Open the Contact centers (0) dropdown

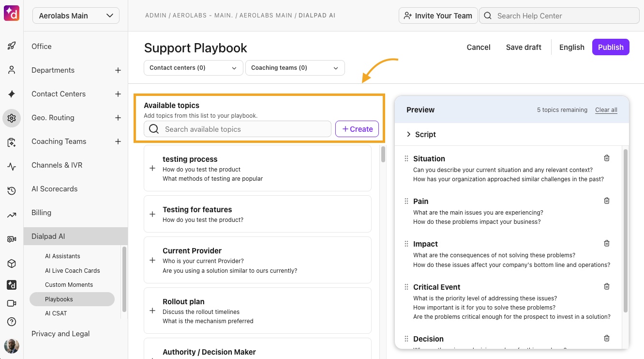click(194, 68)
